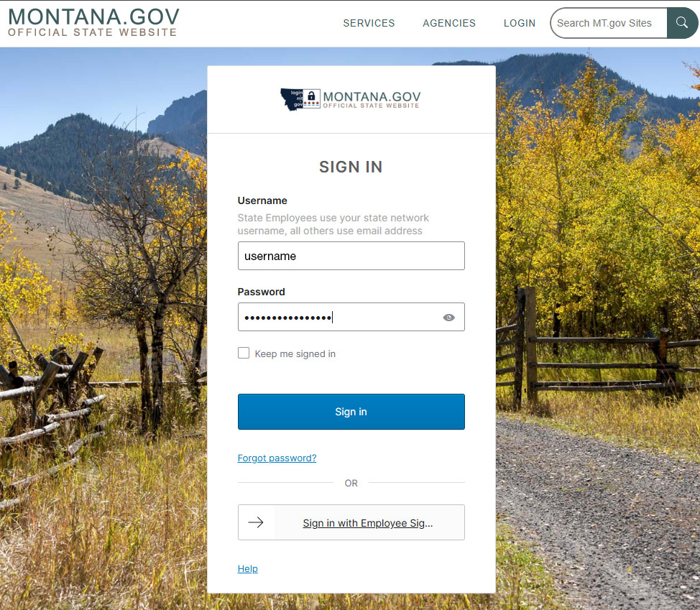The width and height of the screenshot is (700, 610).
Task: Click the Official State Website tagline in header
Action: (93, 32)
